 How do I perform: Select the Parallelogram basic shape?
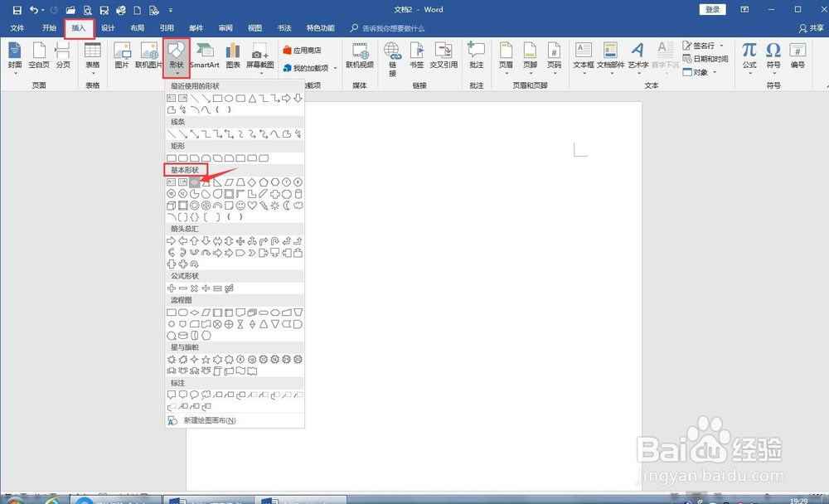[229, 182]
